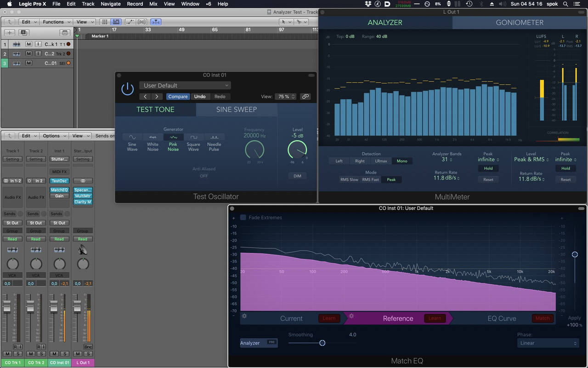Open Options menu in mixer toolbar
Image resolution: width=588 pixels, height=368 pixels.
pyautogui.click(x=54, y=136)
